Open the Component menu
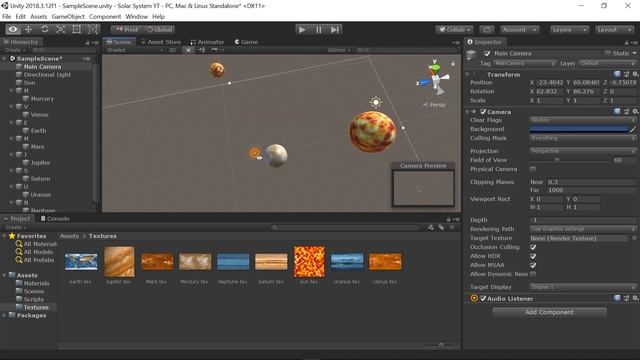The height and width of the screenshot is (360, 640). [105, 16]
